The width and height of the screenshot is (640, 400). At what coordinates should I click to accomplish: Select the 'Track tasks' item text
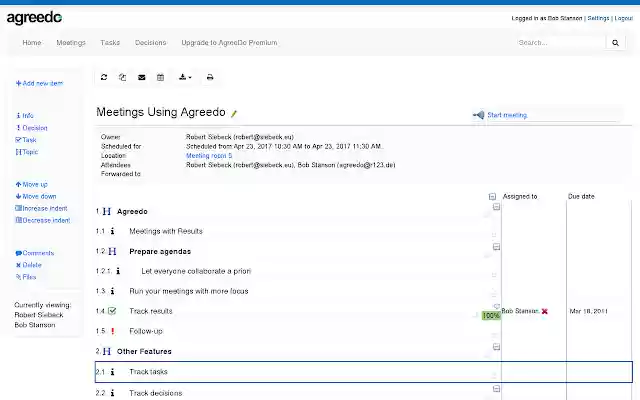coord(148,372)
